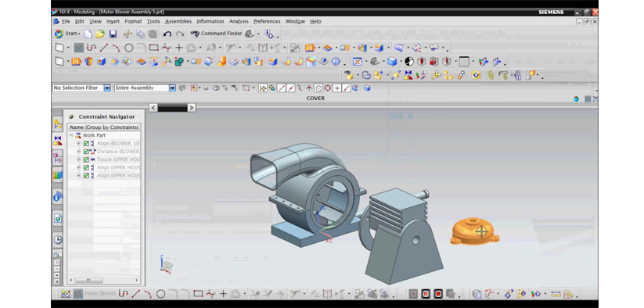Open the History clock sidebar tab
Image resolution: width=644 pixels, height=308 pixels.
click(57, 239)
